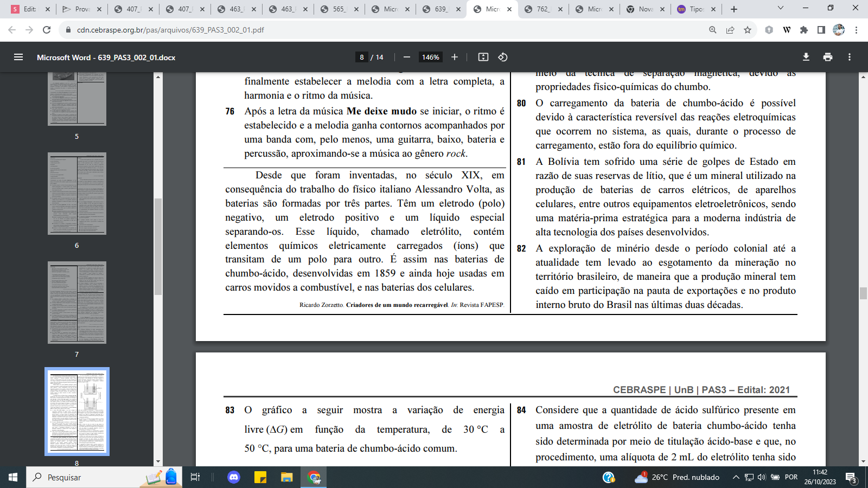Click the battery icon in system tray
This screenshot has width=868, height=488.
[x=775, y=477]
